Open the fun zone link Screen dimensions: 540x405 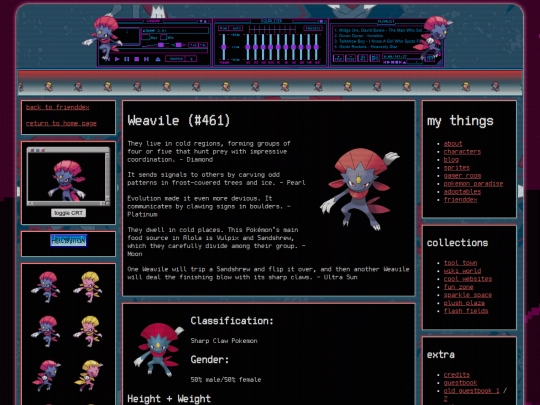[458, 287]
